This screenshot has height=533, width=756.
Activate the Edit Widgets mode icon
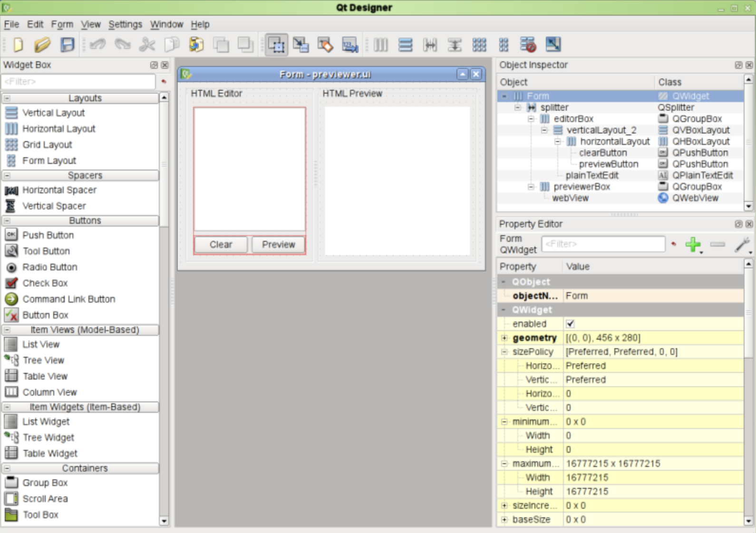(x=276, y=45)
